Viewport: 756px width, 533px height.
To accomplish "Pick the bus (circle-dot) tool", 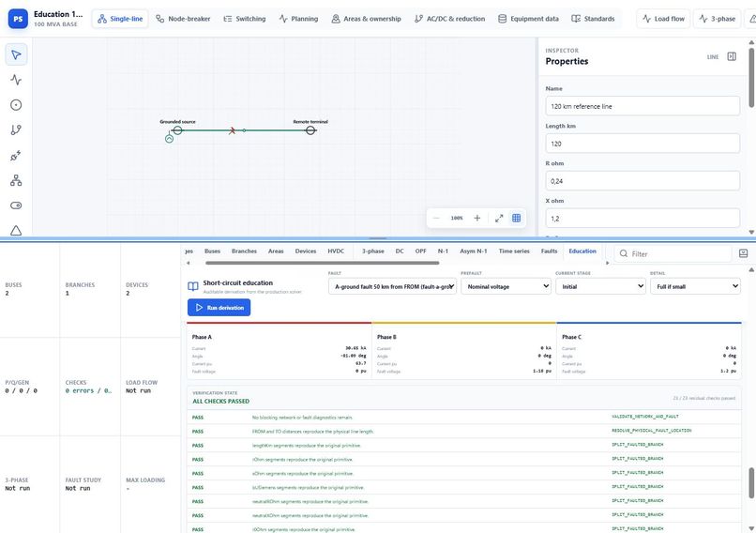I will 16,105.
